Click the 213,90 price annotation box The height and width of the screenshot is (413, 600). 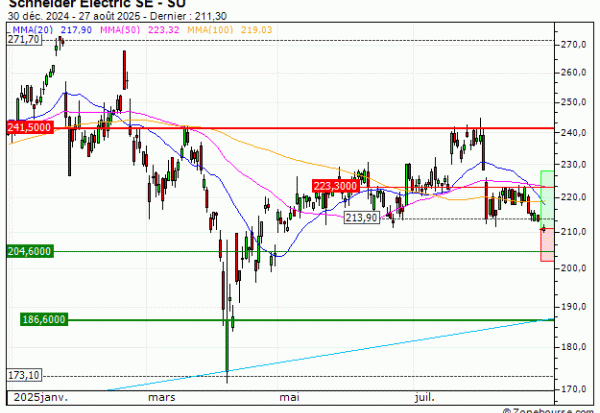coord(360,217)
